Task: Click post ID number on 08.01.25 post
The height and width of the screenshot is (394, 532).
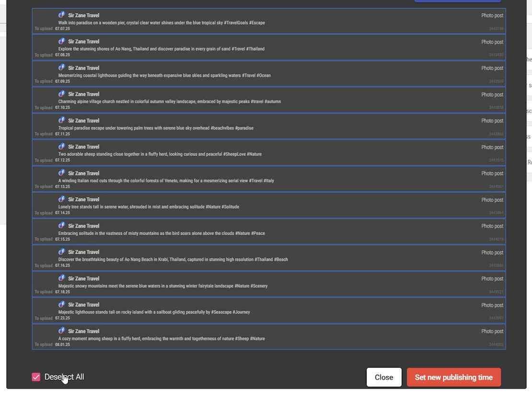Action: (x=496, y=345)
